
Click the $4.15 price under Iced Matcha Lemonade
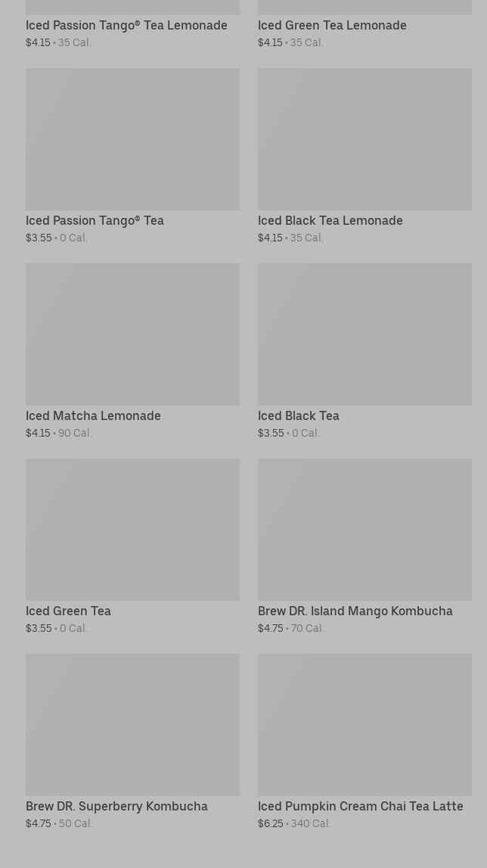tap(38, 434)
